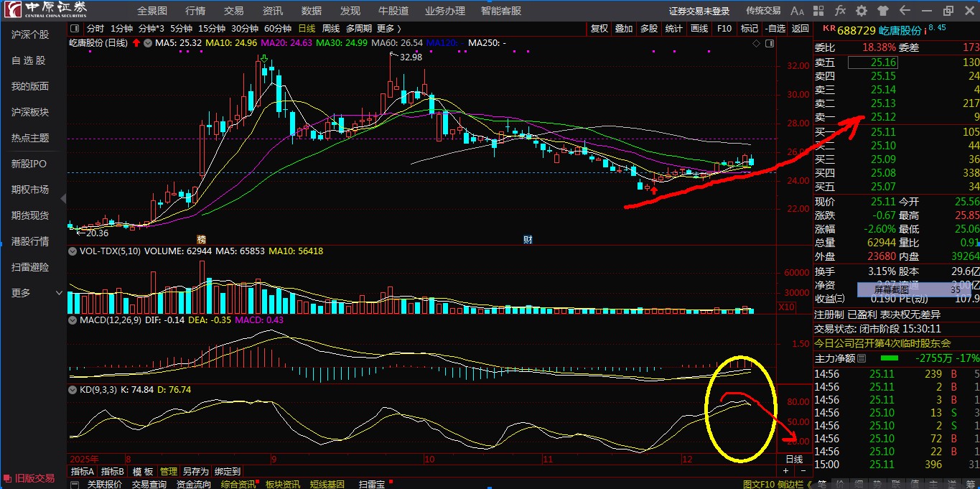Click the green 主力净额 bar indicator

tap(889, 358)
